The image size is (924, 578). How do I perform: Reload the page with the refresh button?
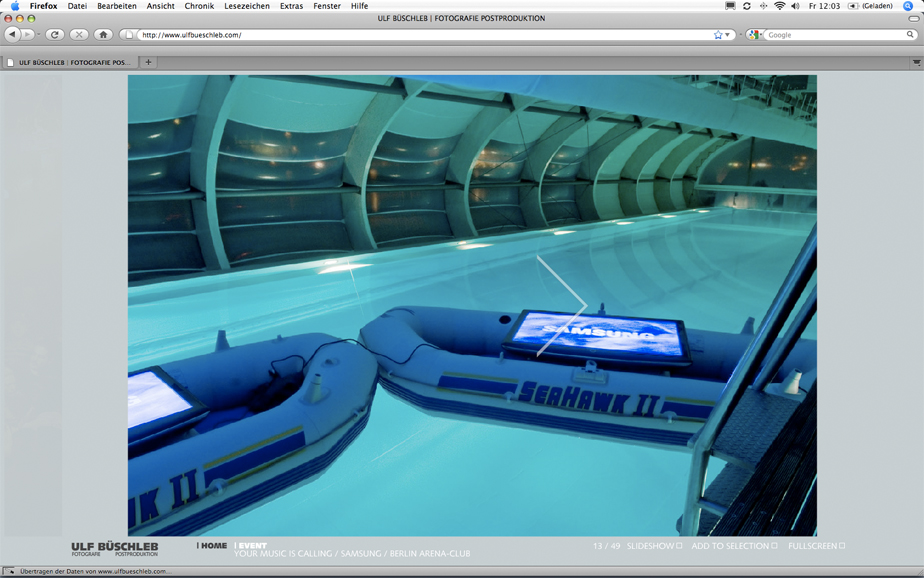[55, 35]
